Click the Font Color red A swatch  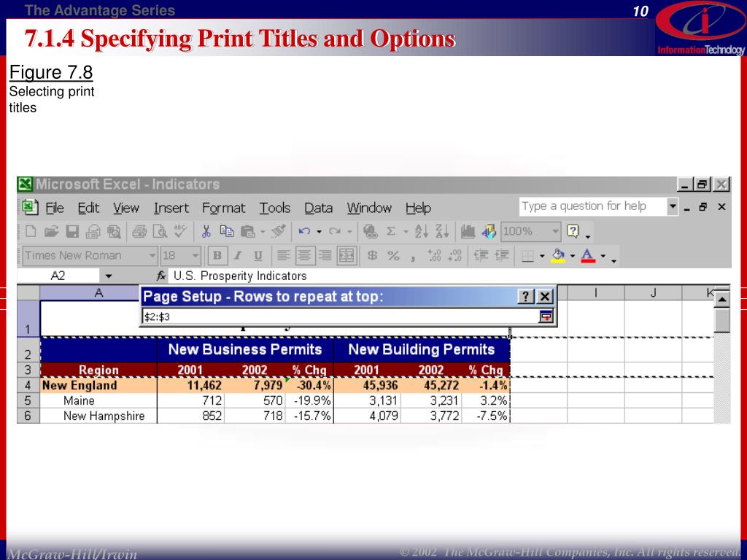pyautogui.click(x=589, y=256)
